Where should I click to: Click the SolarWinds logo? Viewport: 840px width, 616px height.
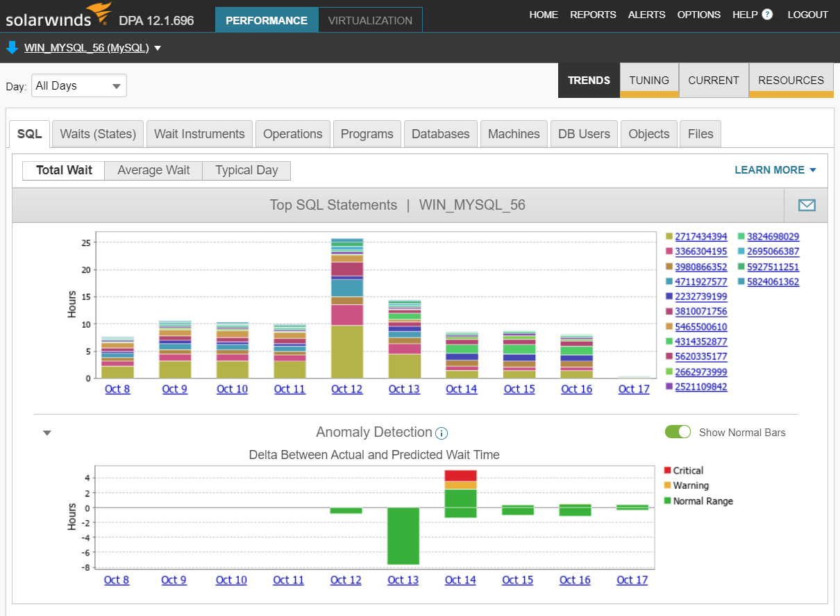(x=59, y=15)
